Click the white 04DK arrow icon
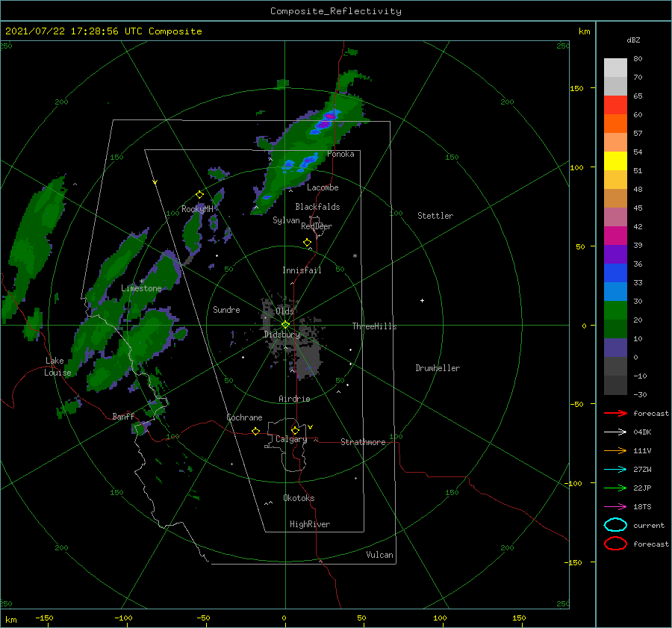The height and width of the screenshot is (628, 672). (615, 432)
